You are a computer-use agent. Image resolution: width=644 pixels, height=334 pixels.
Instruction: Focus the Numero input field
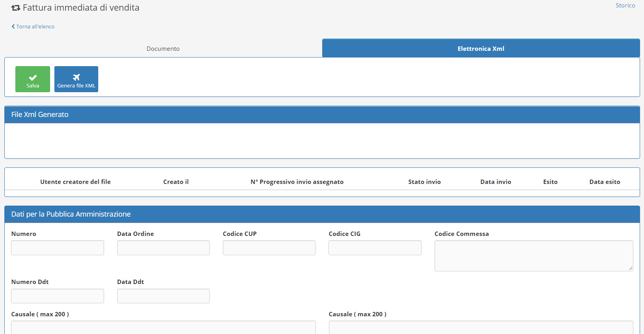point(58,248)
